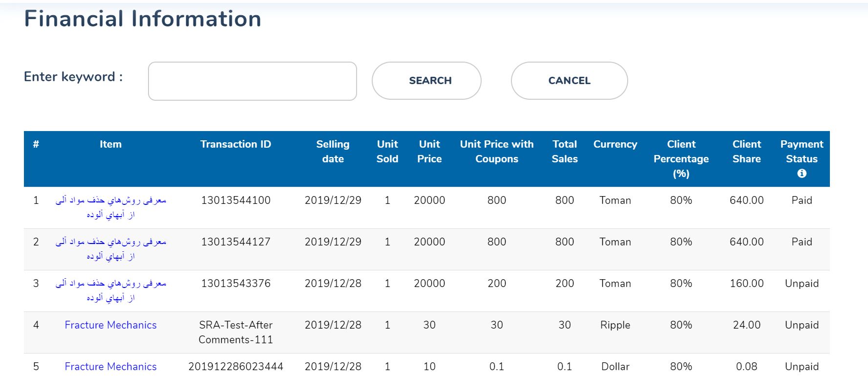Image resolution: width=868 pixels, height=377 pixels.
Task: Select transaction ID 13013543376
Action: point(236,284)
